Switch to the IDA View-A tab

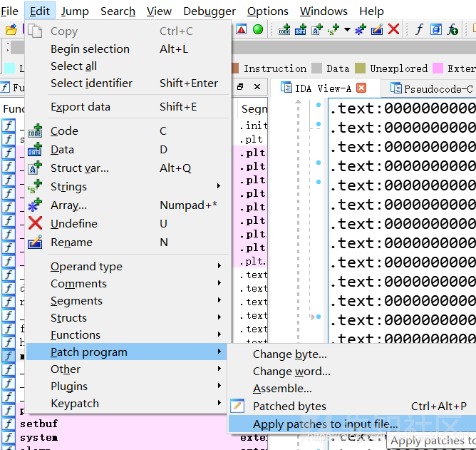(323, 88)
